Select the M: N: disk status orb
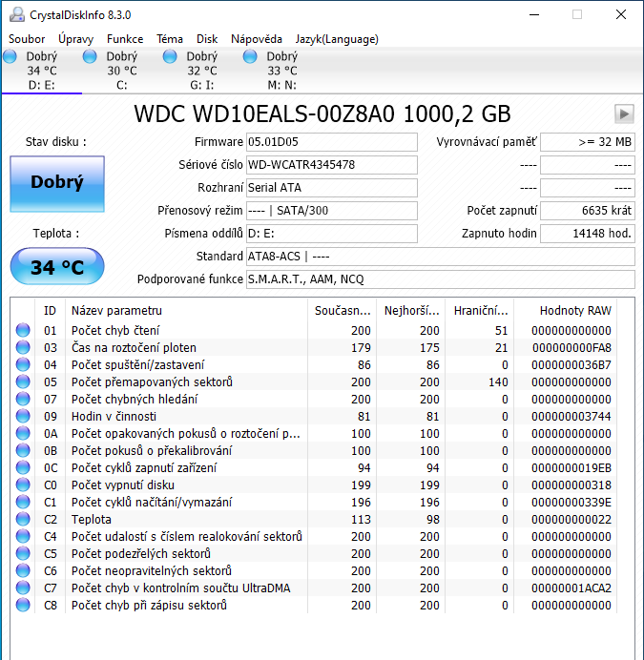Image resolution: width=644 pixels, height=660 pixels. tap(250, 56)
